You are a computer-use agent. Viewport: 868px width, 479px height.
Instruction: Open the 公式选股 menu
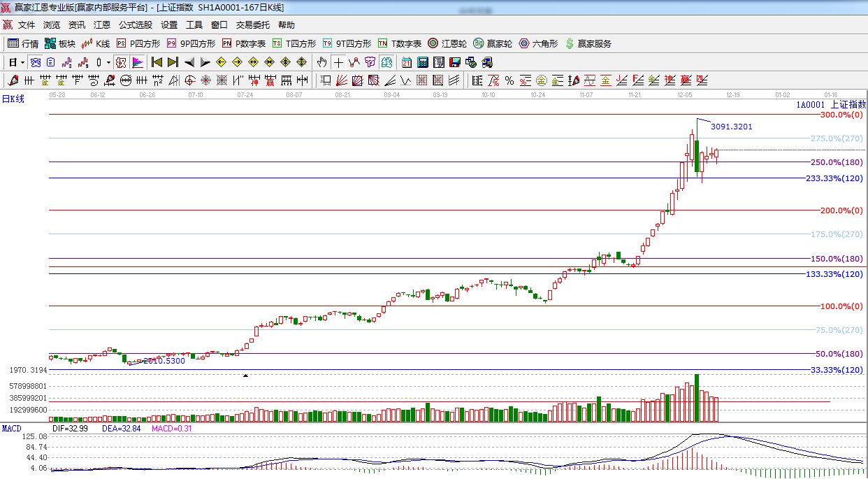click(x=135, y=25)
